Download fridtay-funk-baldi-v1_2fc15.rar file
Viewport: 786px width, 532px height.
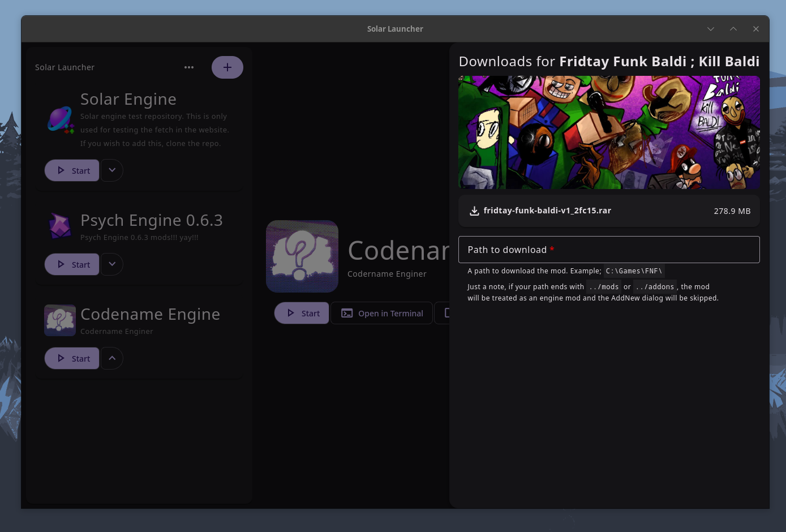pyautogui.click(x=609, y=211)
